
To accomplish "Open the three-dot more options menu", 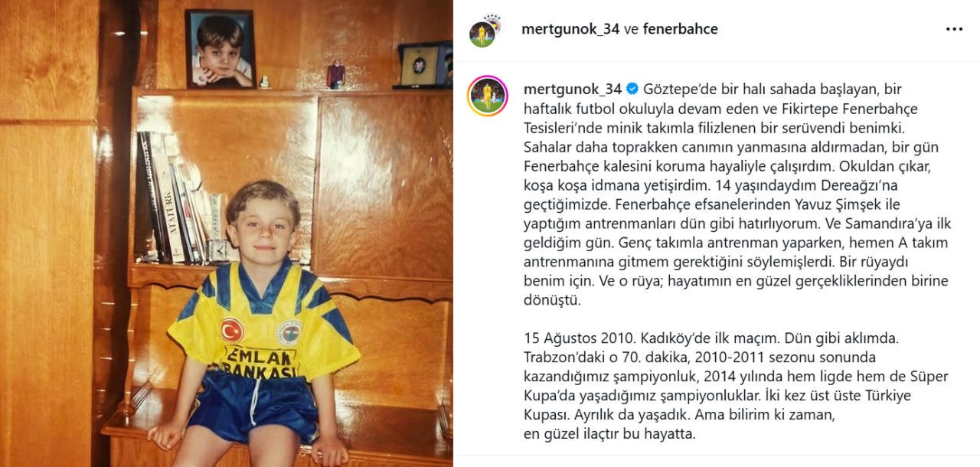I will 954,29.
